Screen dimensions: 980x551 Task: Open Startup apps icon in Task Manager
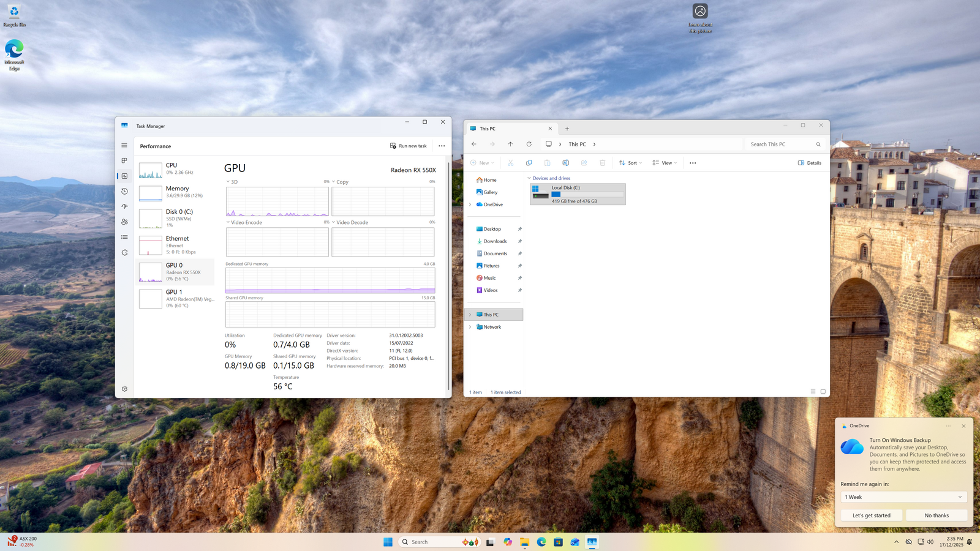coord(124,206)
